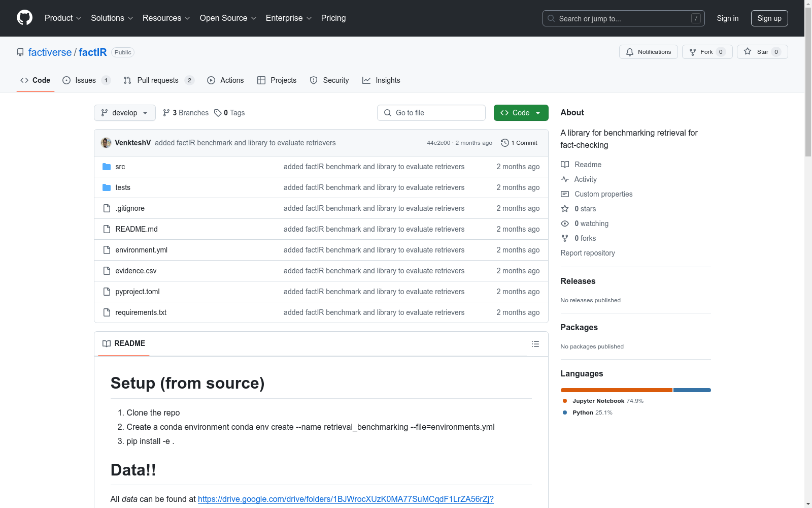Click the eye icon beside 0 watching
Screen dimensions: 812x508
(565, 224)
